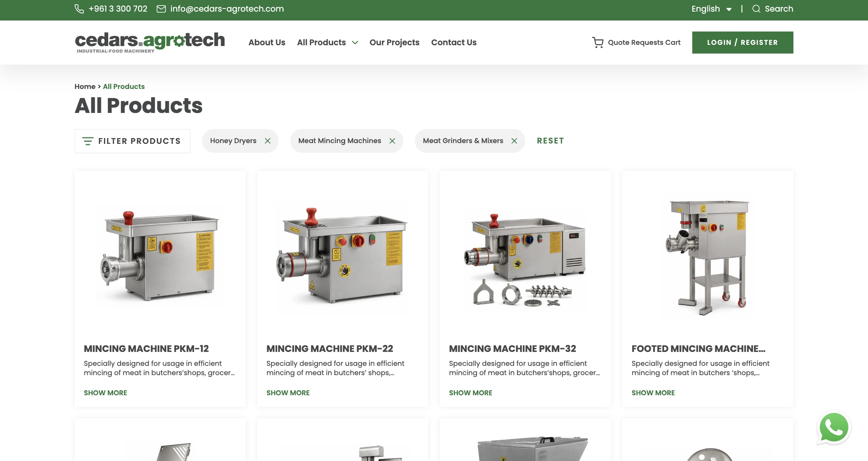The height and width of the screenshot is (461, 868).
Task: Click the filter lines icon
Action: [88, 141]
